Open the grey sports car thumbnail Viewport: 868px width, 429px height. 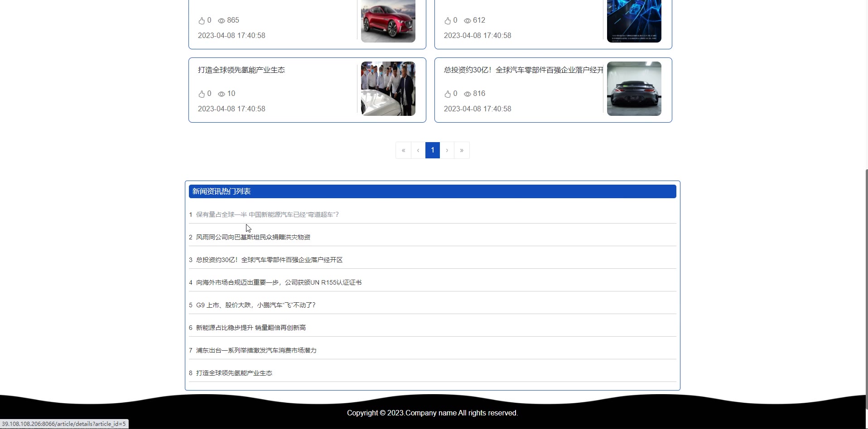click(634, 89)
